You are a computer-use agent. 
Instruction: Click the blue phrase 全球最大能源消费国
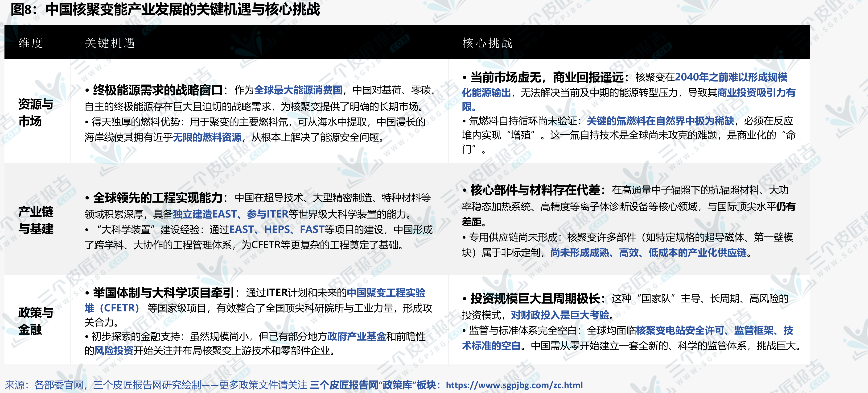click(x=298, y=90)
